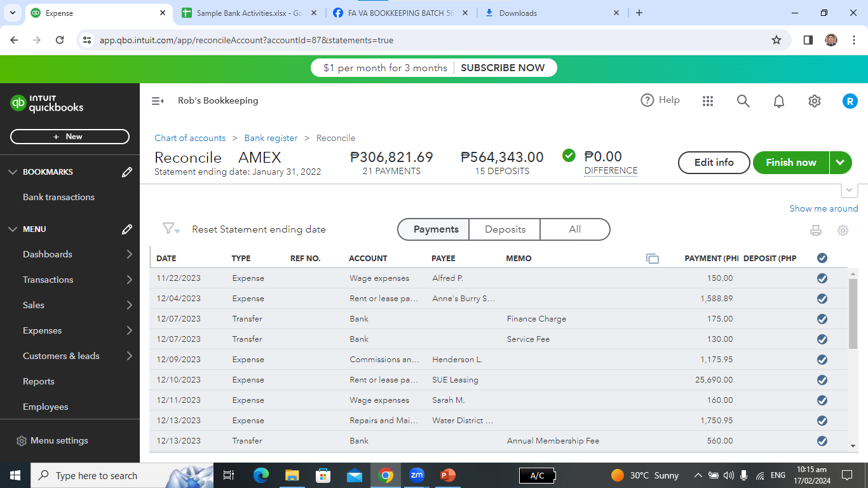868x488 pixels.
Task: Open Employees in the sidebar
Action: click(46, 407)
